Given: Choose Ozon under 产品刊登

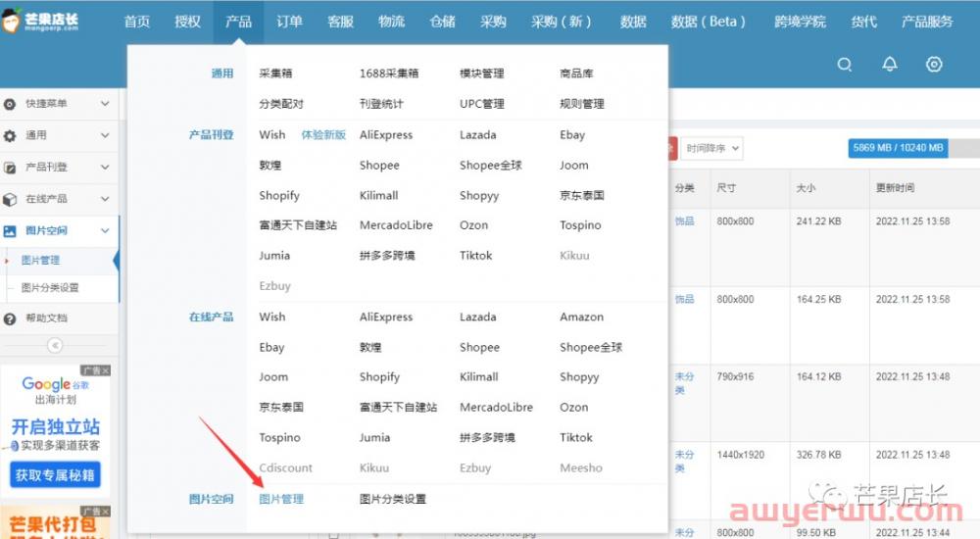Looking at the screenshot, I should (473, 225).
